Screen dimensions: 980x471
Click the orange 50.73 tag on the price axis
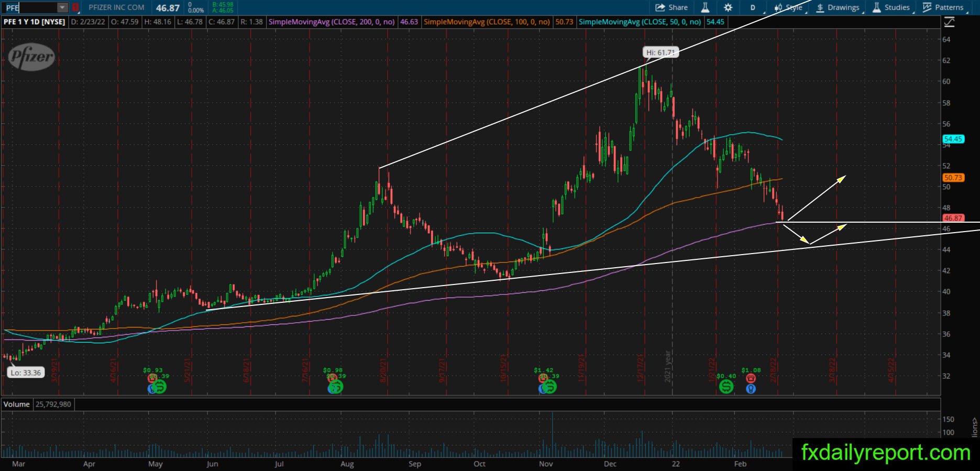tap(953, 178)
